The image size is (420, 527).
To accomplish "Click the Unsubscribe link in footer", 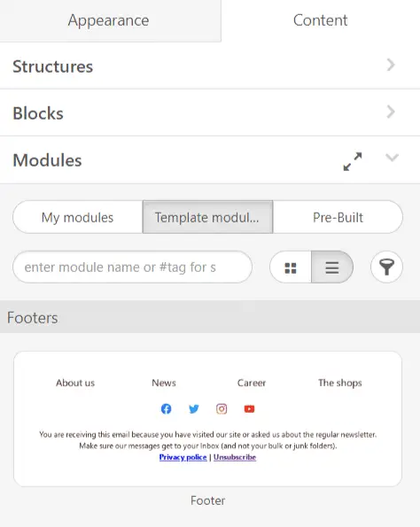I will point(235,457).
